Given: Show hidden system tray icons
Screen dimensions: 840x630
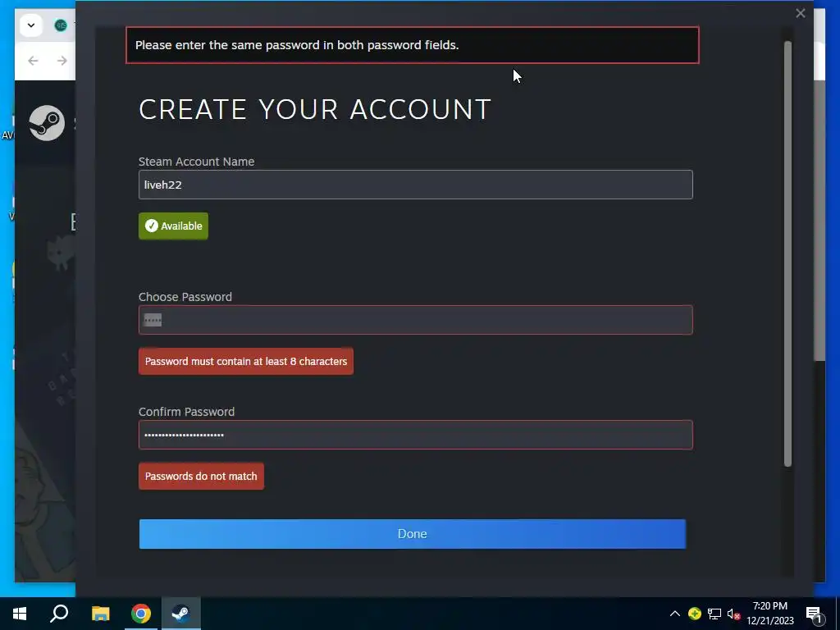Looking at the screenshot, I should (x=674, y=614).
